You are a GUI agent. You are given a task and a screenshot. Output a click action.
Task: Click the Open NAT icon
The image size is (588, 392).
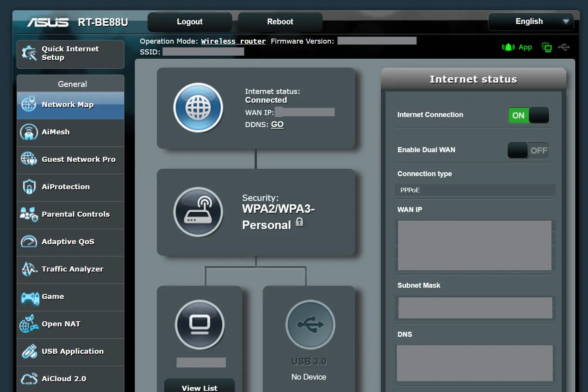(x=29, y=324)
